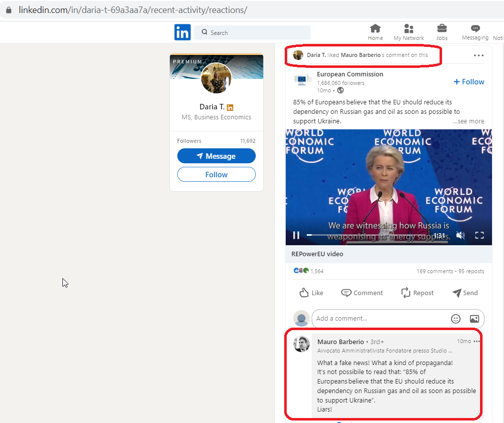Open European Commission page name link
This screenshot has width=504, height=423.
pyautogui.click(x=350, y=74)
